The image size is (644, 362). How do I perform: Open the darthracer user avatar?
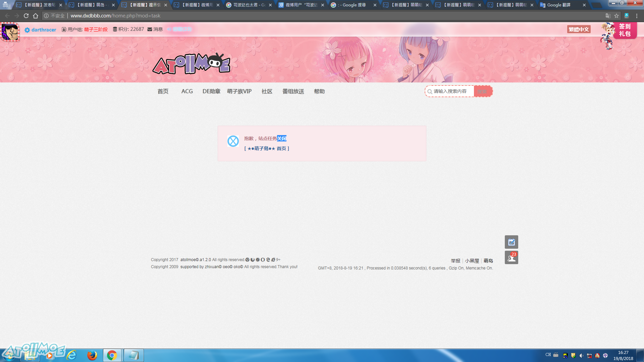pos(10,32)
